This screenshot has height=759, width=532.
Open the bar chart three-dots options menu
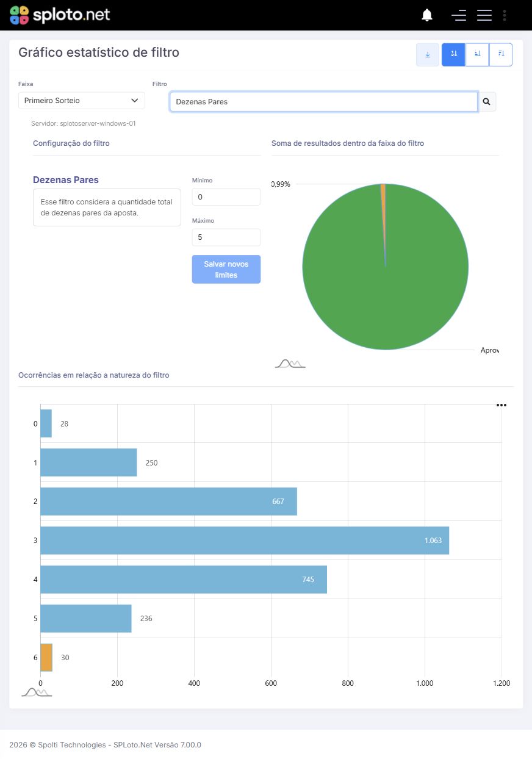(x=501, y=405)
